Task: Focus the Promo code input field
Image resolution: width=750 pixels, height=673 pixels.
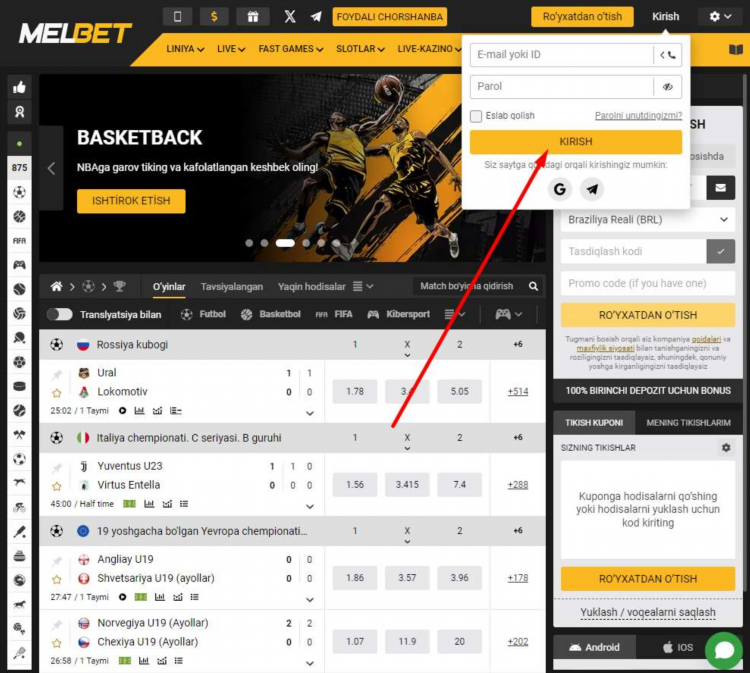Action: [648, 283]
